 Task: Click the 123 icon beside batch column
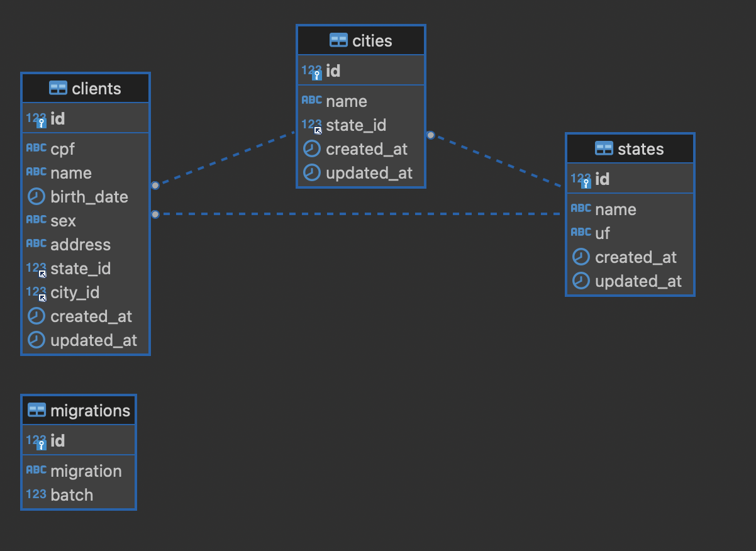click(36, 494)
